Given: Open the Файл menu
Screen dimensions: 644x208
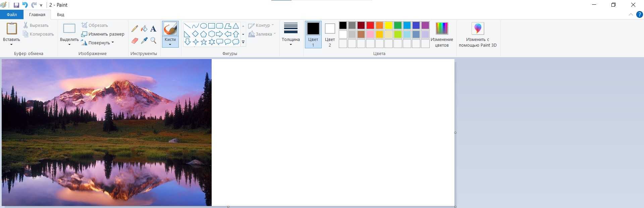Looking at the screenshot, I should pos(12,15).
